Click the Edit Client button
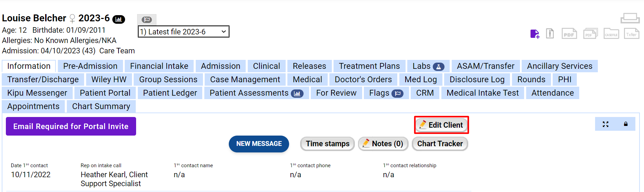 441,125
